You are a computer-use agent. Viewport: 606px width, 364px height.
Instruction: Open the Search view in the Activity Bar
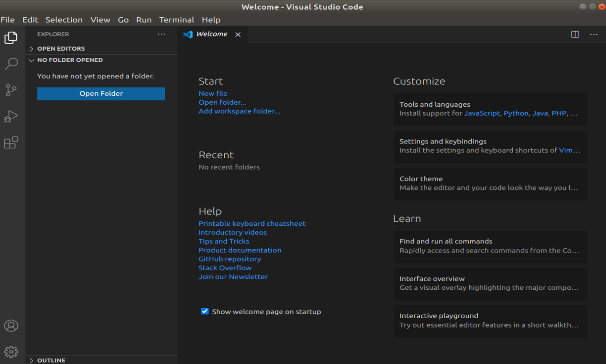pos(11,64)
